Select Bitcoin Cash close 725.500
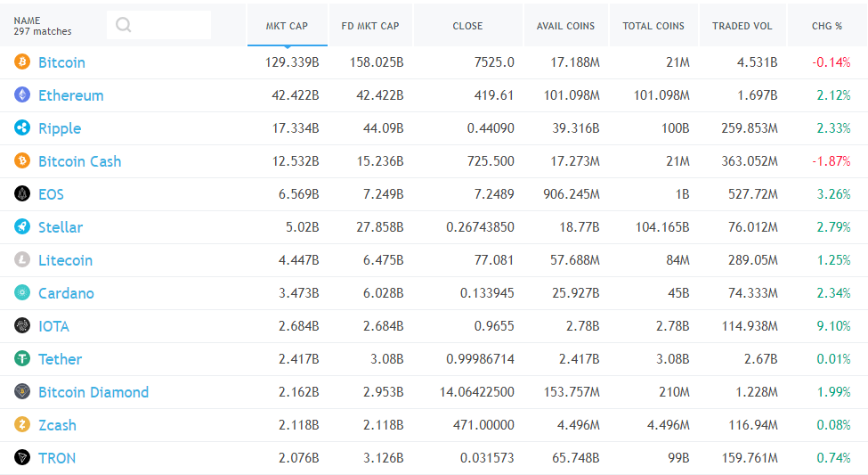This screenshot has width=868, height=475. tap(491, 161)
